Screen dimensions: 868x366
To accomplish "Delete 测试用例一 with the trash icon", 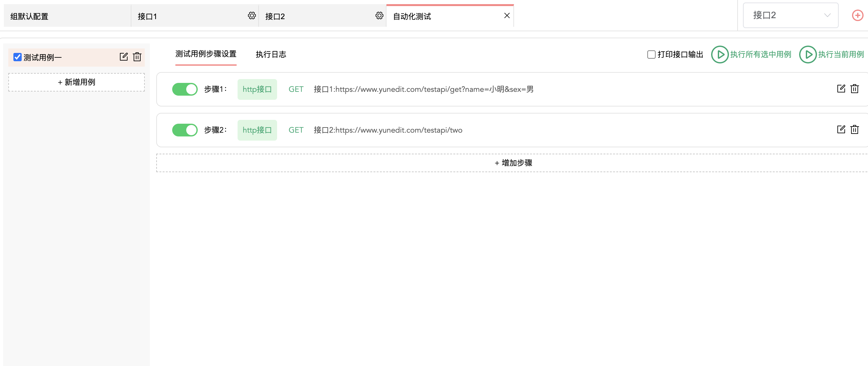I will (x=137, y=57).
